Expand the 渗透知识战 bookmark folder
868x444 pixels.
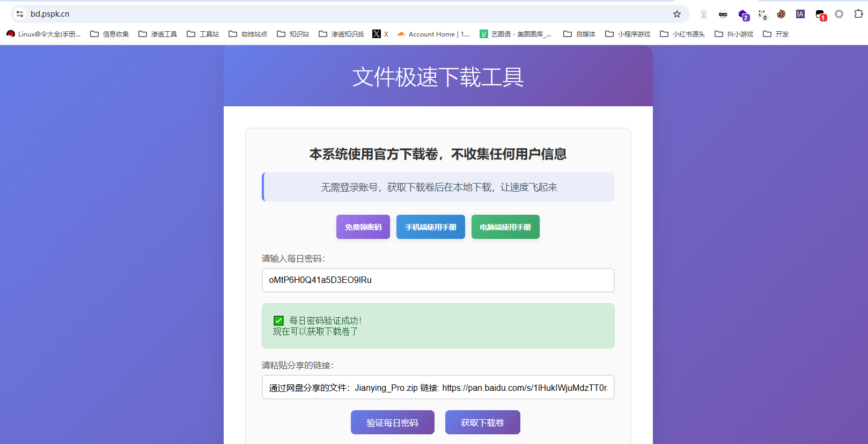coord(341,34)
